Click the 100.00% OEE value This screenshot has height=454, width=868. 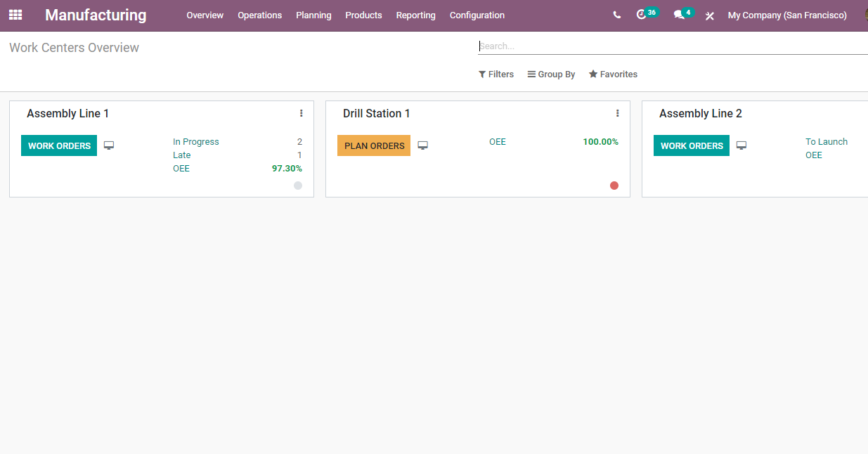point(601,142)
